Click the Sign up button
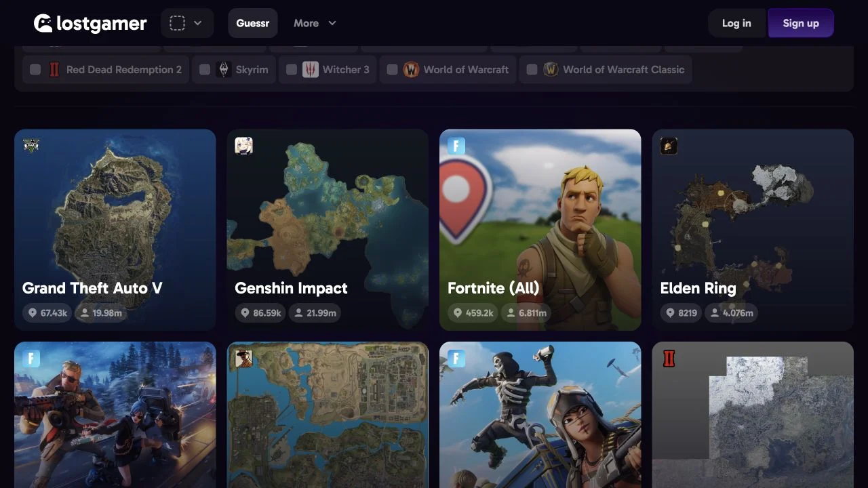Viewport: 868px width, 488px height. pos(801,23)
